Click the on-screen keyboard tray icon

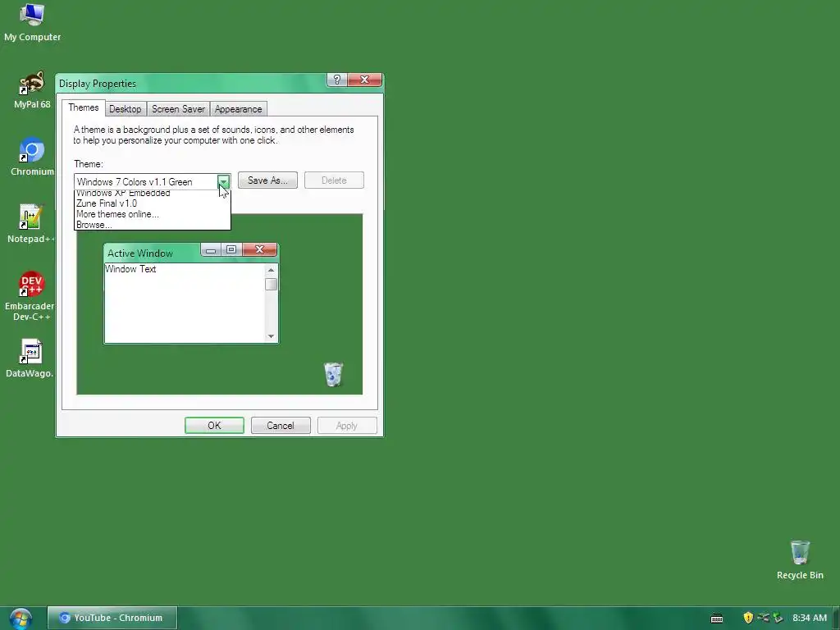point(717,619)
